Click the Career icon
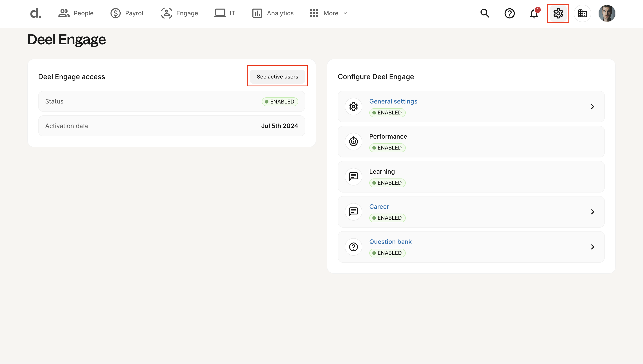 (353, 212)
